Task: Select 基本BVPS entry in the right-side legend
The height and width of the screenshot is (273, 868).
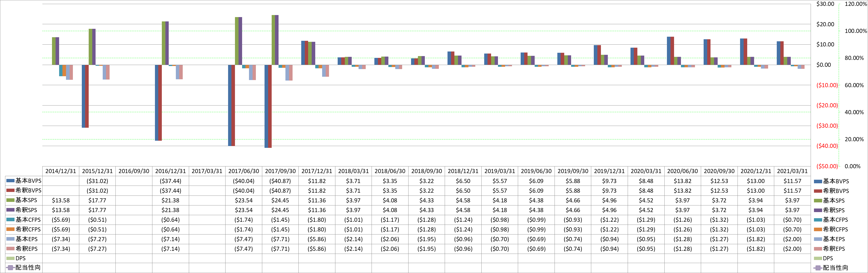Action: [831, 181]
